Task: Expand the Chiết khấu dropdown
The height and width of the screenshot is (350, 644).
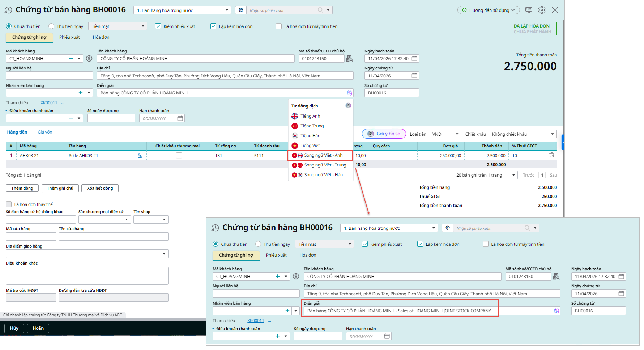Action: tap(522, 134)
